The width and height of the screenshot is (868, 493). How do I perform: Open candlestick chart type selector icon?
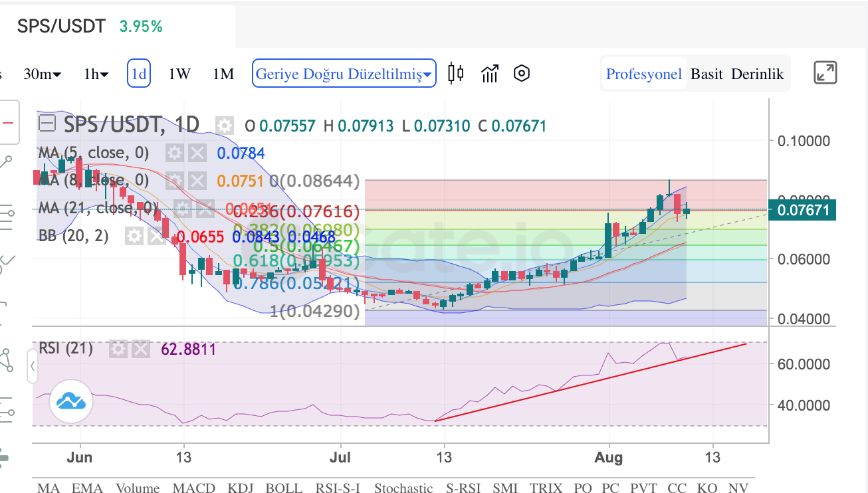click(455, 73)
